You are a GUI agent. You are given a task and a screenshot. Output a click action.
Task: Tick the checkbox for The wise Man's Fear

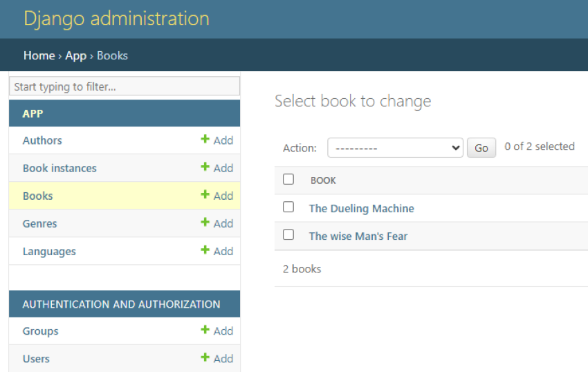288,235
